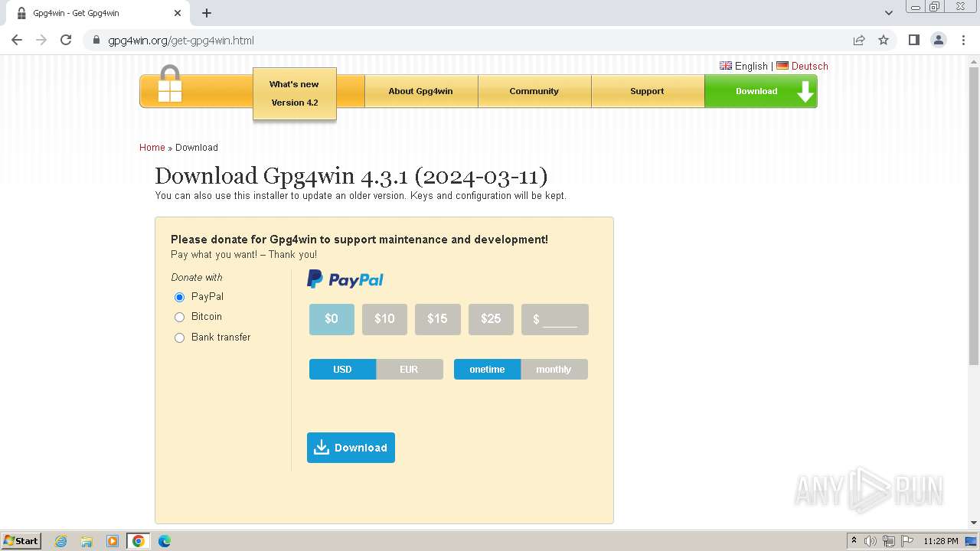Click the volume speaker tray icon
The image size is (980, 551).
pyautogui.click(x=871, y=541)
